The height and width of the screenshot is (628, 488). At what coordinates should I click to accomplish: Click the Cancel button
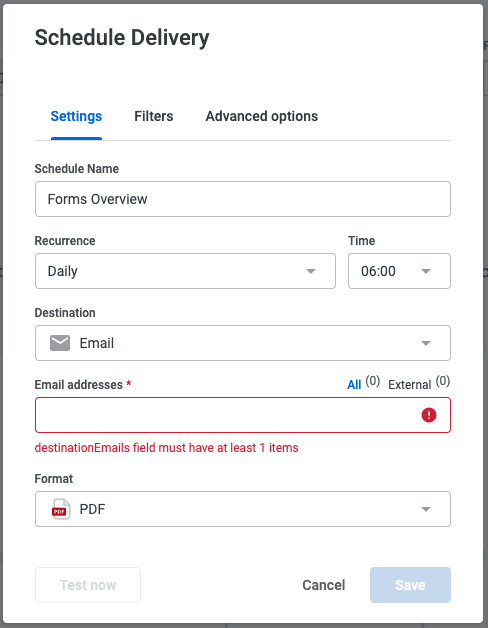tap(323, 585)
